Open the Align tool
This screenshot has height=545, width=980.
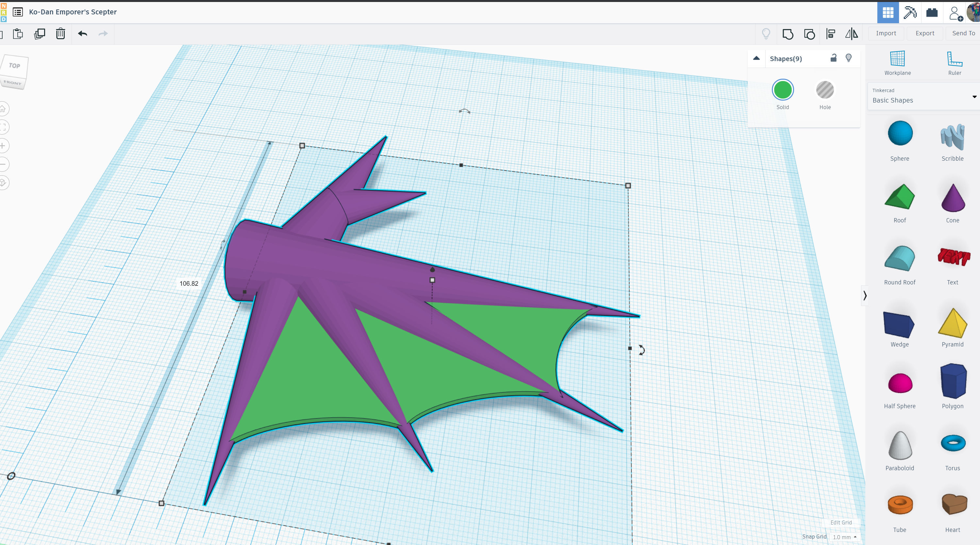830,34
